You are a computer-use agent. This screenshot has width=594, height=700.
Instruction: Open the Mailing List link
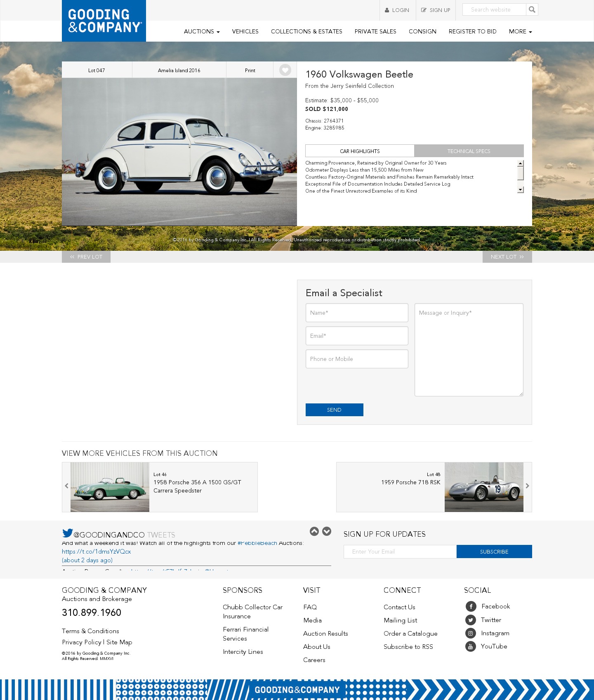(x=401, y=620)
